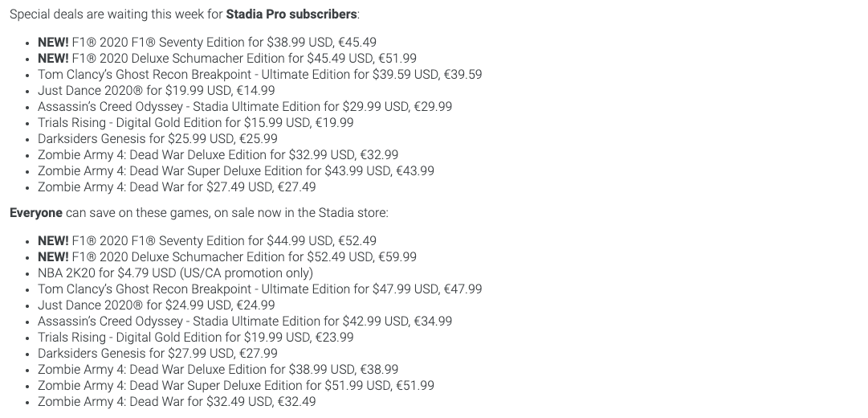Select F1 2020 Deluxe Schumacher Edition $52.49 item
Viewport: 868px width, 418px height.
click(x=227, y=256)
